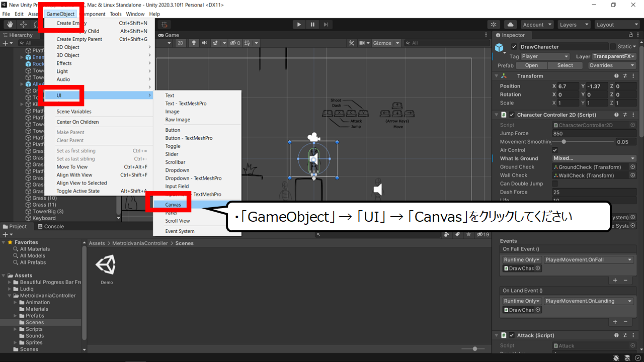Toggle scene effects layers icon
The width and height of the screenshot is (644, 362).
pyautogui.click(x=216, y=43)
